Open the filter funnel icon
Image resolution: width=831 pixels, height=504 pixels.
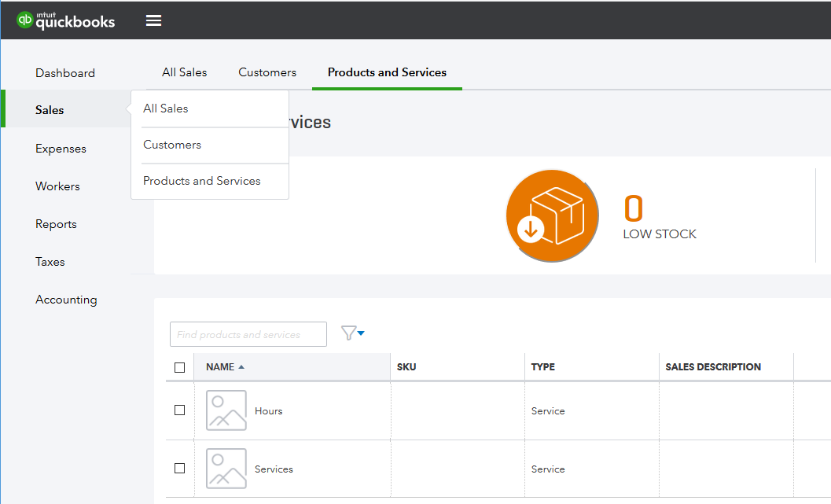(348, 333)
